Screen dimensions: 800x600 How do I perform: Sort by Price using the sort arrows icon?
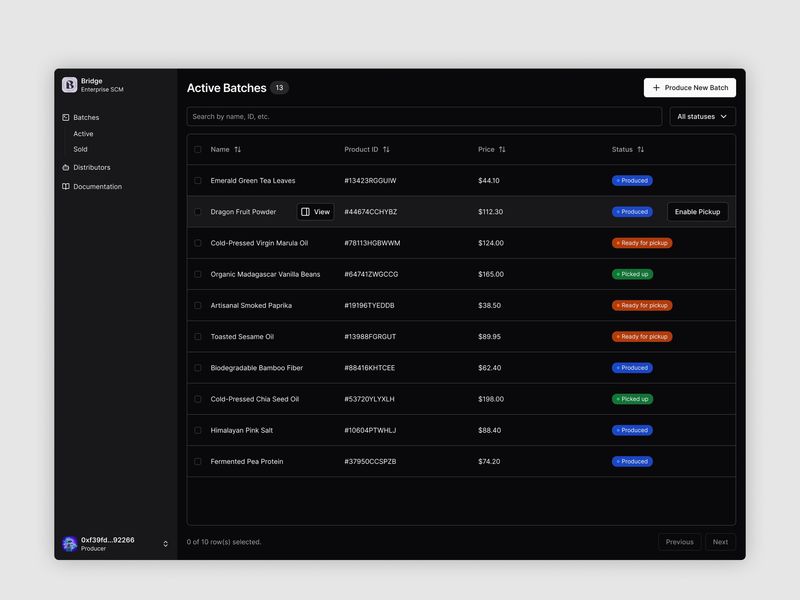[501, 148]
